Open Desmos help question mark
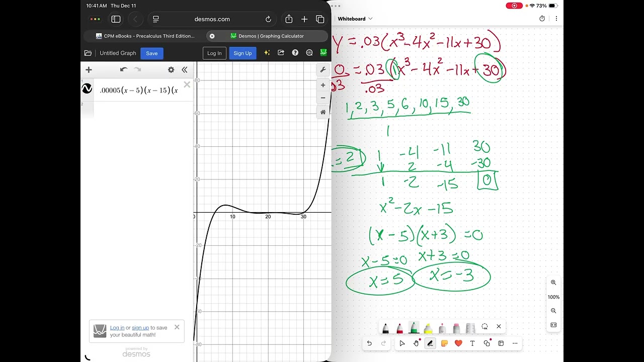Image resolution: width=644 pixels, height=362 pixels. click(295, 53)
